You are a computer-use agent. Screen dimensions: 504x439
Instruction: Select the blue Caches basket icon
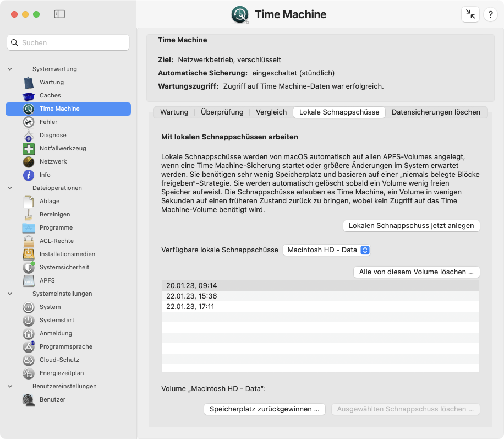click(29, 96)
